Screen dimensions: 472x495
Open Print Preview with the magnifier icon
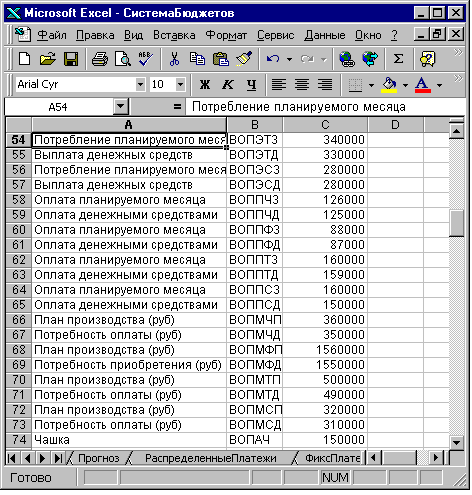(x=122, y=59)
